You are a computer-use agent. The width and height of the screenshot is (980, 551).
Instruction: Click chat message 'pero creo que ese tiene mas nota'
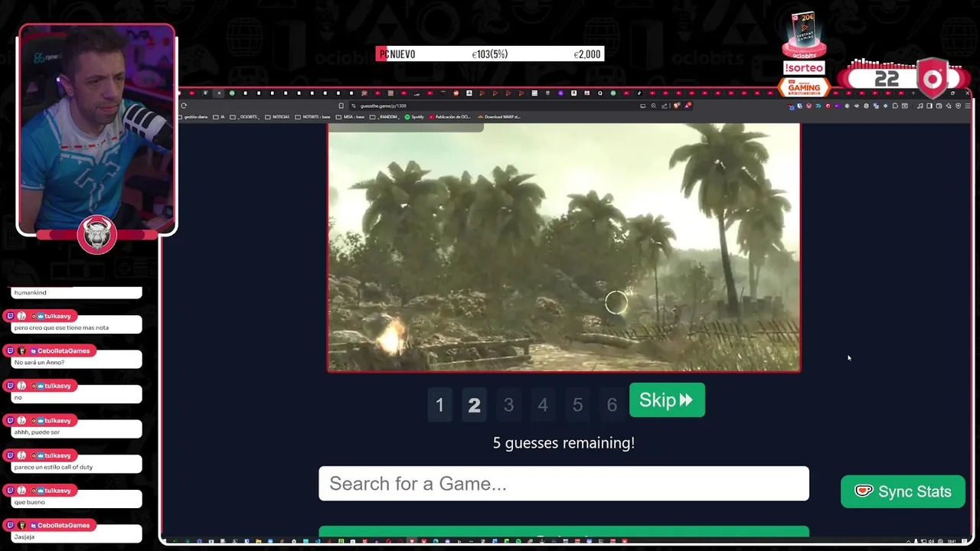(x=61, y=328)
